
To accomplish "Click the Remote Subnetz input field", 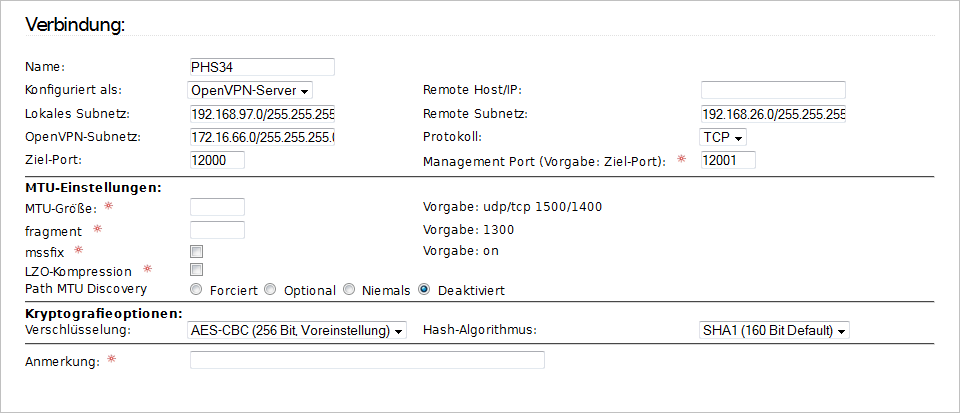I will [x=773, y=114].
